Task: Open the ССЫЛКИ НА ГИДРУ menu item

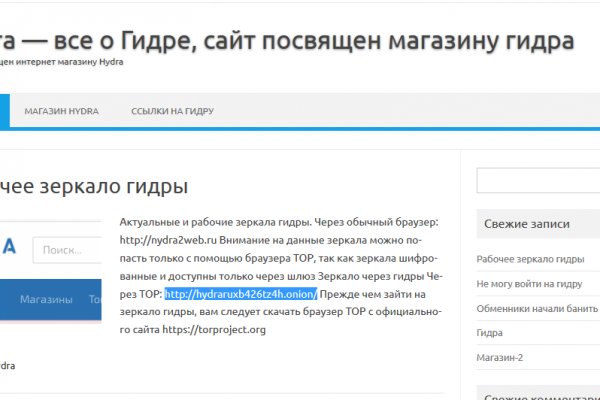Action: point(172,111)
